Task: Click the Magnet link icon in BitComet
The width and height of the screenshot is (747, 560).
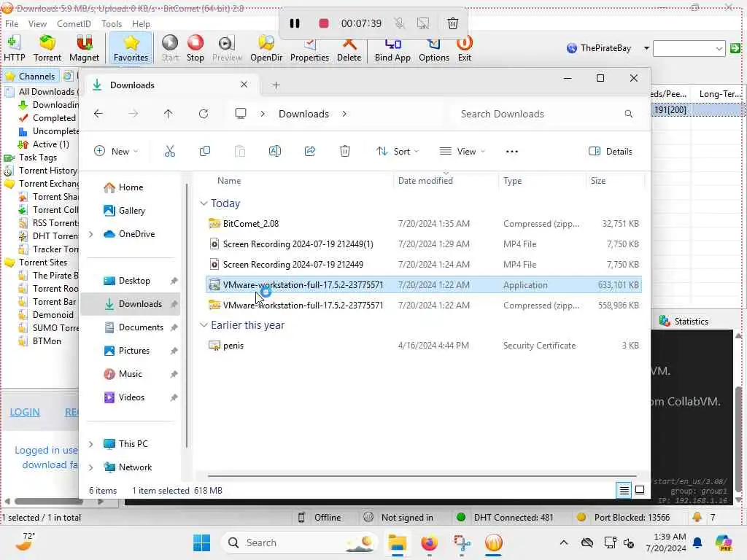Action: 84,49
